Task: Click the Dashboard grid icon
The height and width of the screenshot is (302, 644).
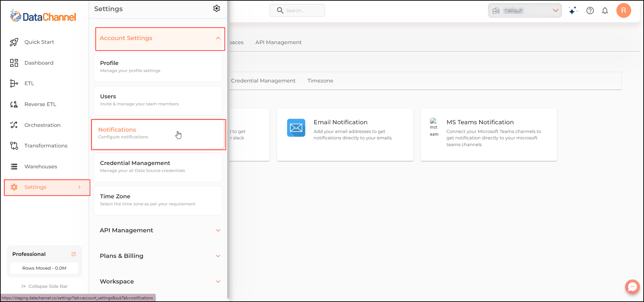Action: point(14,63)
